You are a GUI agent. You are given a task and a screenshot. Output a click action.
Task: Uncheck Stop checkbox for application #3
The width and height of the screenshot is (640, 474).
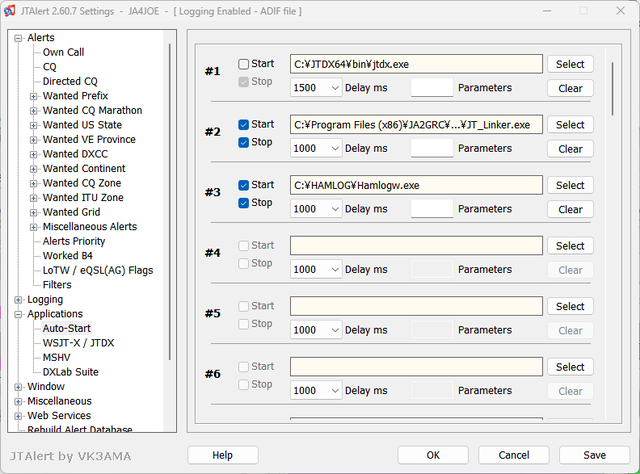click(243, 203)
